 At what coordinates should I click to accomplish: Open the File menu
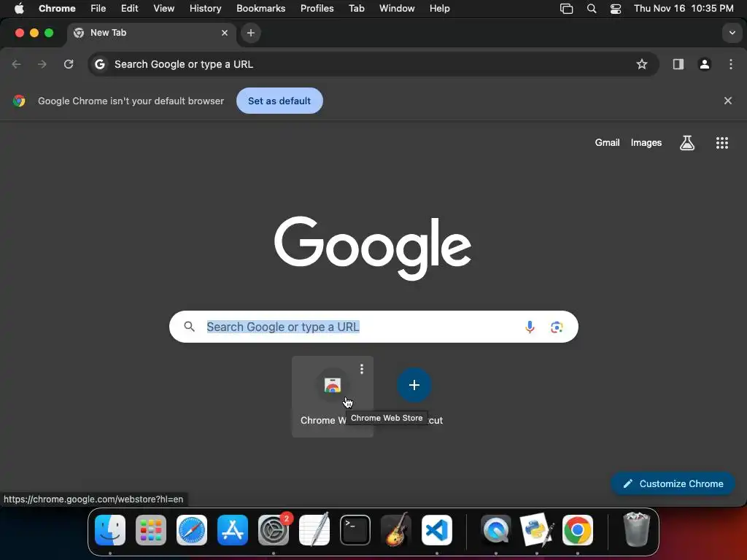(98, 9)
